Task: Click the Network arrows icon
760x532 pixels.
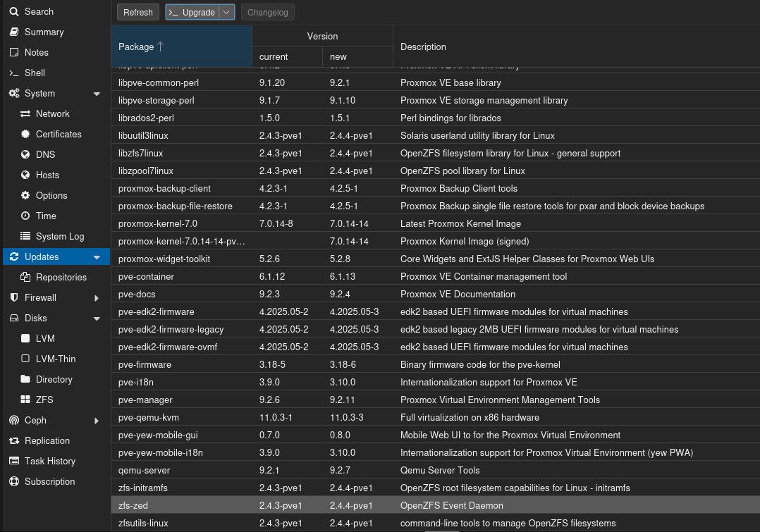Action: pos(25,114)
